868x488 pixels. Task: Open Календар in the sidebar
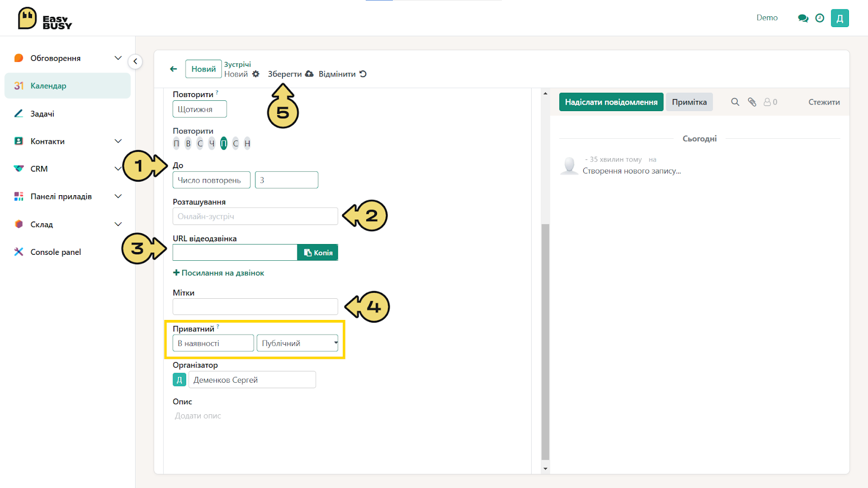click(67, 86)
